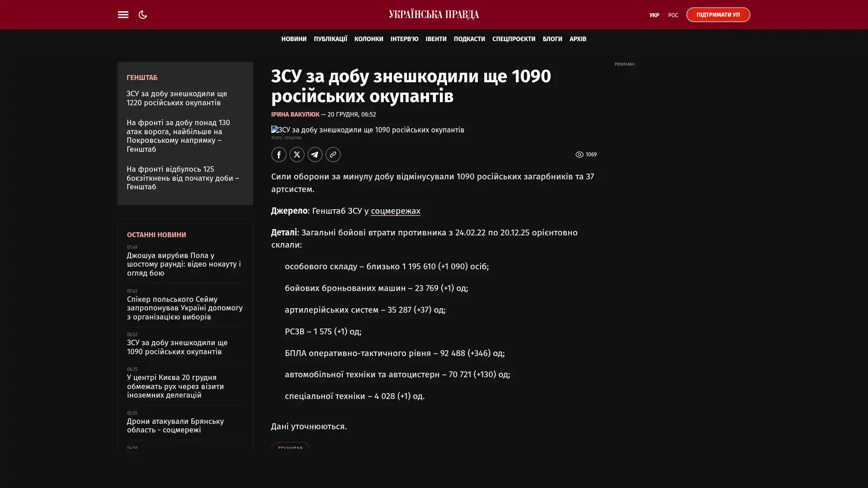
Task: Share article via Telegram
Action: [315, 155]
